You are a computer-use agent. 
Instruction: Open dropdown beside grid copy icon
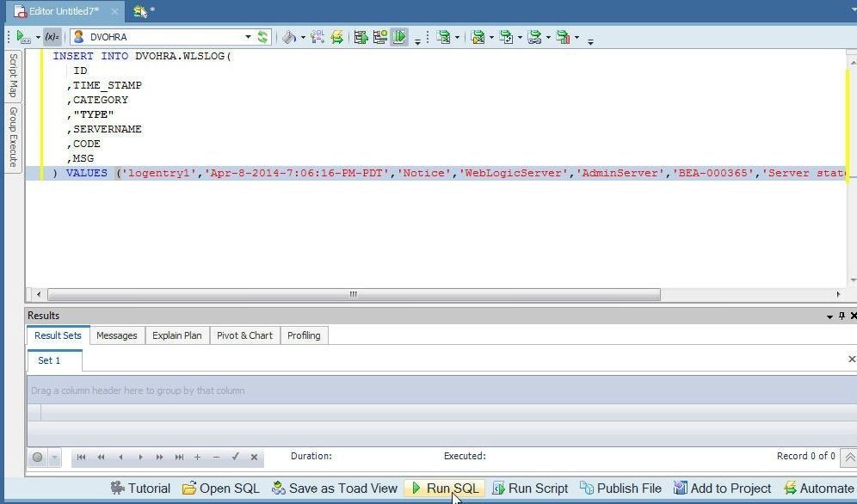(520, 37)
